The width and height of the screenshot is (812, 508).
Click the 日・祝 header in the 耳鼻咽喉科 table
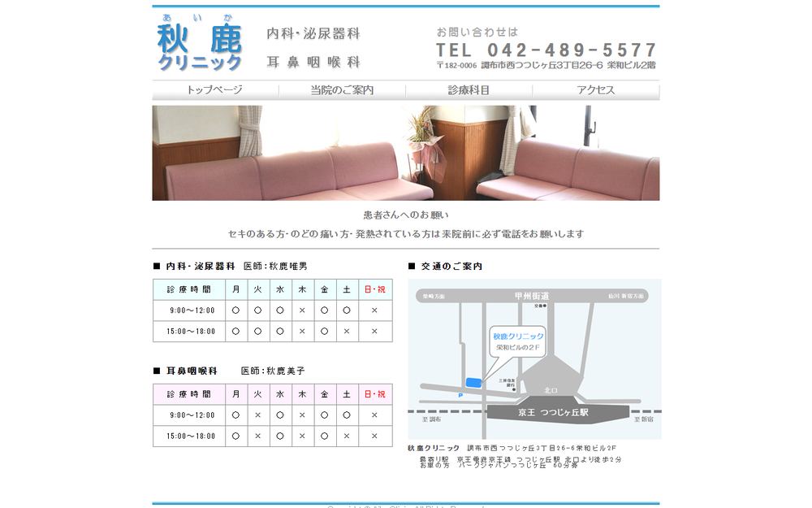375,394
